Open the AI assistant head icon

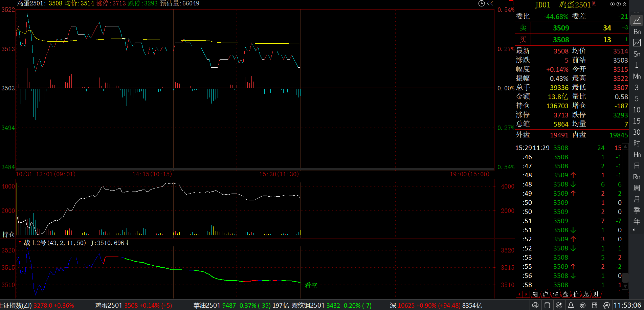click(606, 305)
